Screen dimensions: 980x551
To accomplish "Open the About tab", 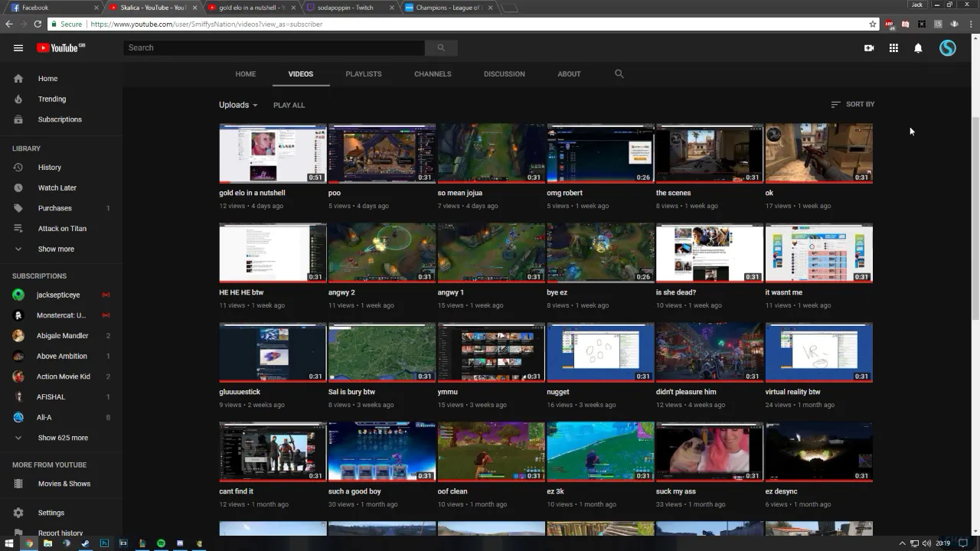I will click(569, 74).
